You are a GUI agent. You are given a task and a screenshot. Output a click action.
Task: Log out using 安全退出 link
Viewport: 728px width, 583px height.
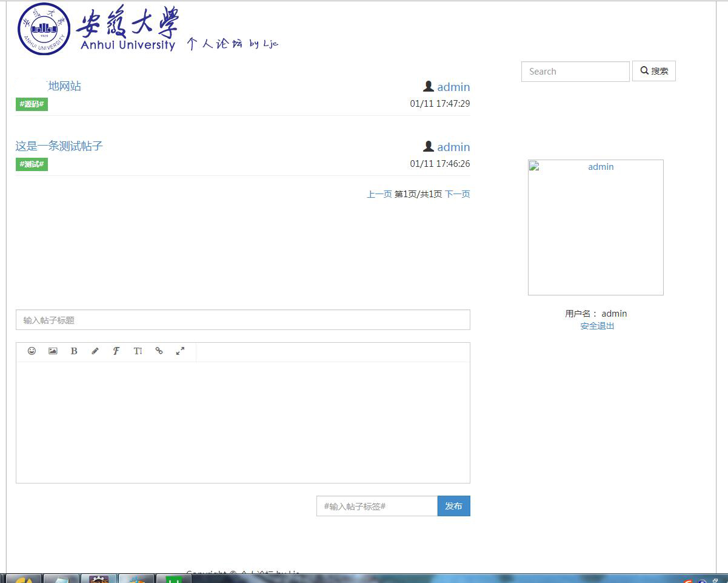(x=597, y=326)
